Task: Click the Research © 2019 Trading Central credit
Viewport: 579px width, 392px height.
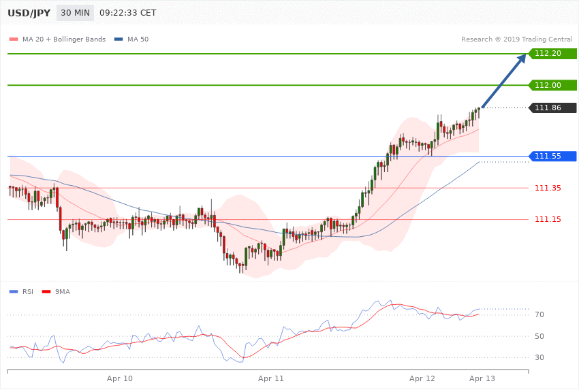Action: (x=516, y=39)
